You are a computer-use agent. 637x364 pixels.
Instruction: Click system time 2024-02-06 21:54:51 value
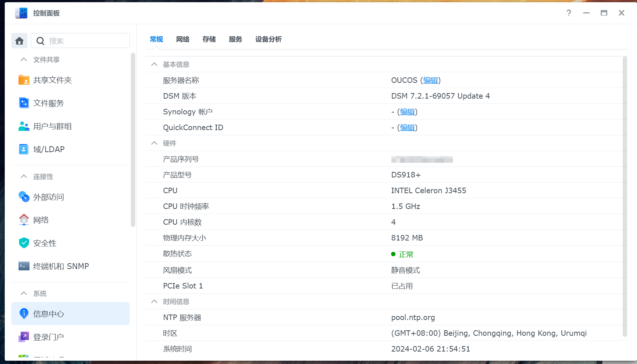pos(431,349)
